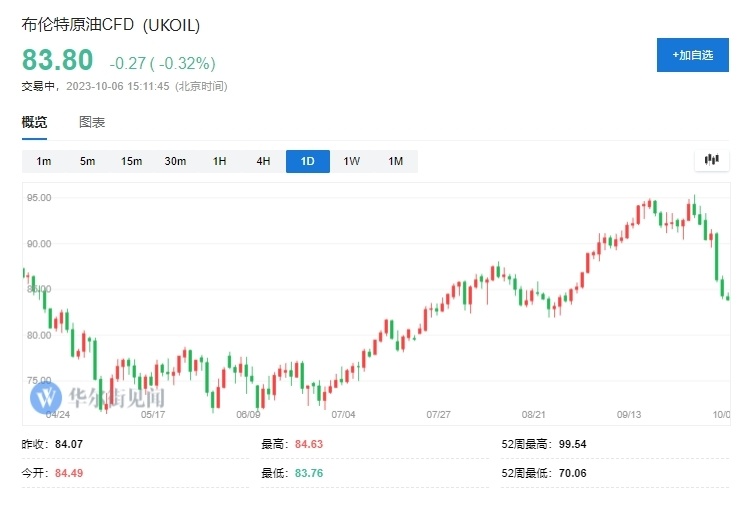747x505 pixels.
Task: Select the 1D daily interval
Action: pyautogui.click(x=308, y=161)
